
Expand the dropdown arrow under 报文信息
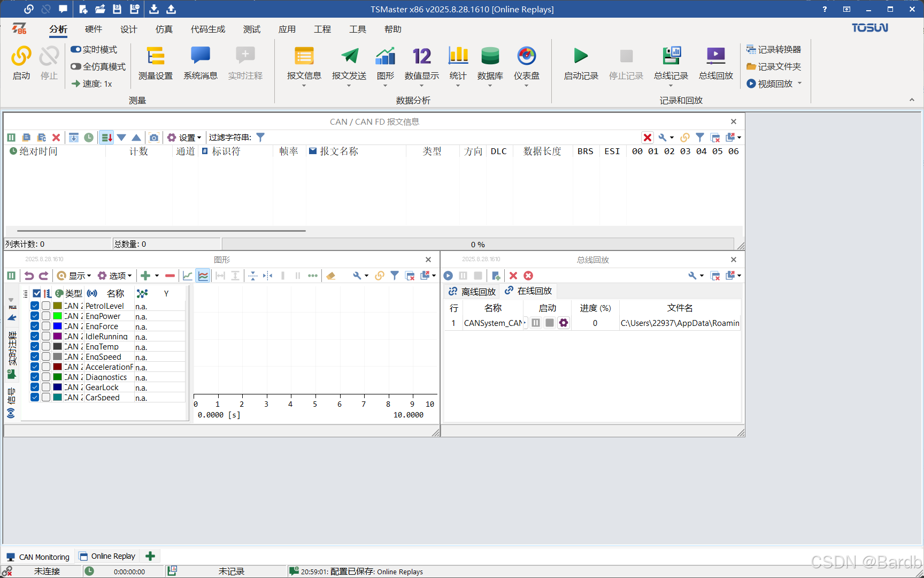coord(304,86)
